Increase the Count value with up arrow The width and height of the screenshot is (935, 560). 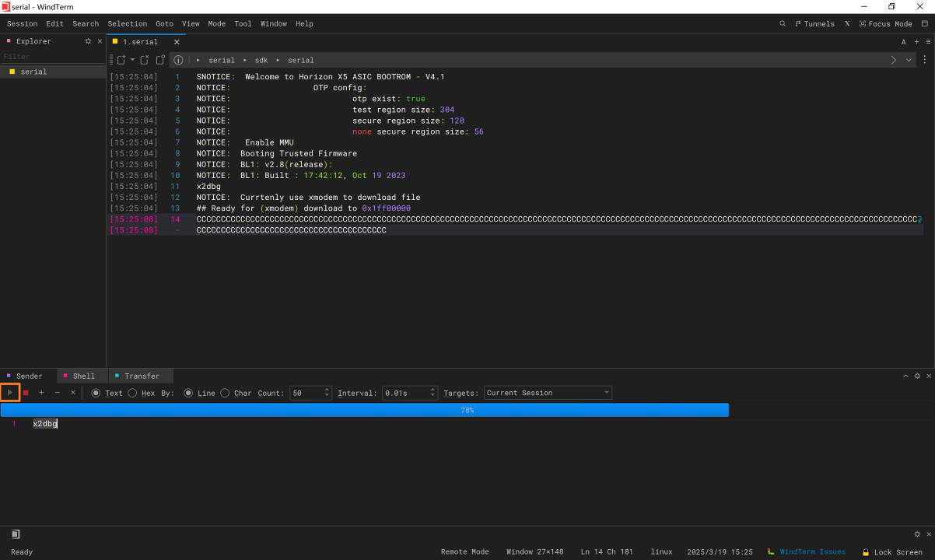pyautogui.click(x=327, y=390)
